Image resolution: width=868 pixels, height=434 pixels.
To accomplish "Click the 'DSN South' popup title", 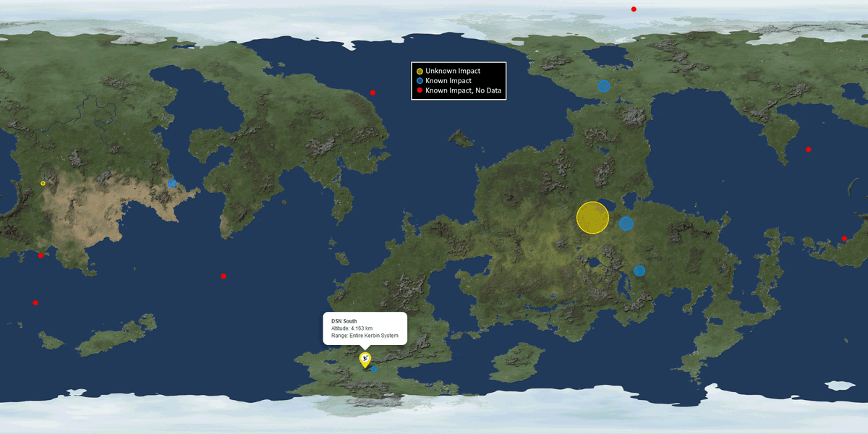I will point(344,321).
